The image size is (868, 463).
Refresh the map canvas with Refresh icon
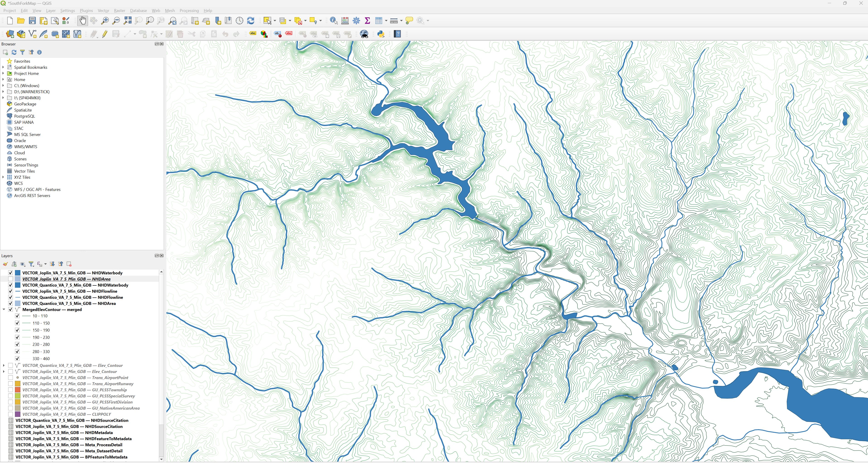[x=251, y=21]
